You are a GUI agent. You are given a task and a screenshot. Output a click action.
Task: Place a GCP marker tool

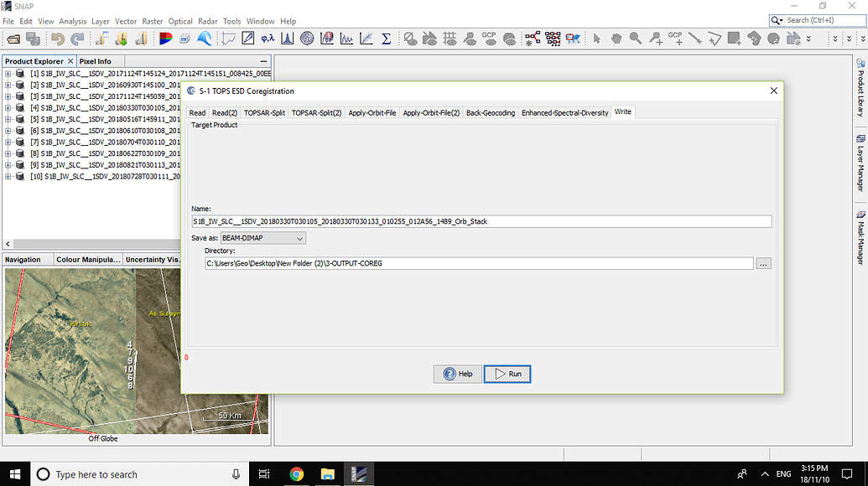tap(677, 38)
